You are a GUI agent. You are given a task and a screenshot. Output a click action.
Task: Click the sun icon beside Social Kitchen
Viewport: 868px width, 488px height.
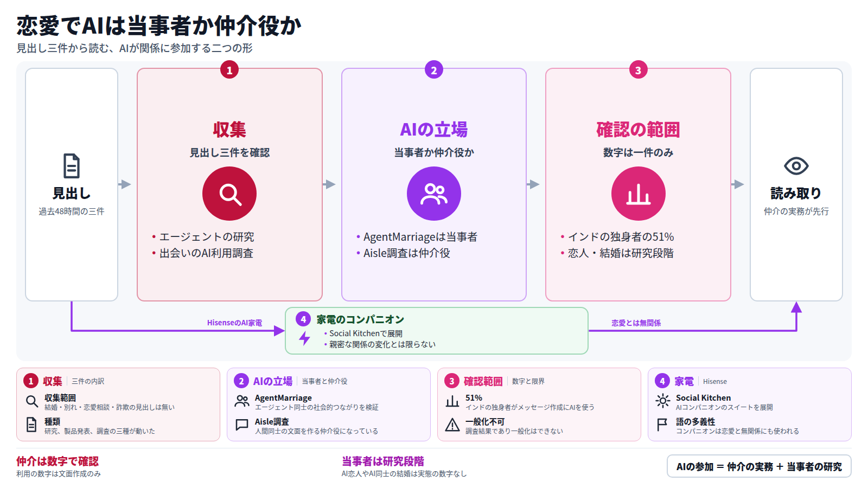point(663,401)
